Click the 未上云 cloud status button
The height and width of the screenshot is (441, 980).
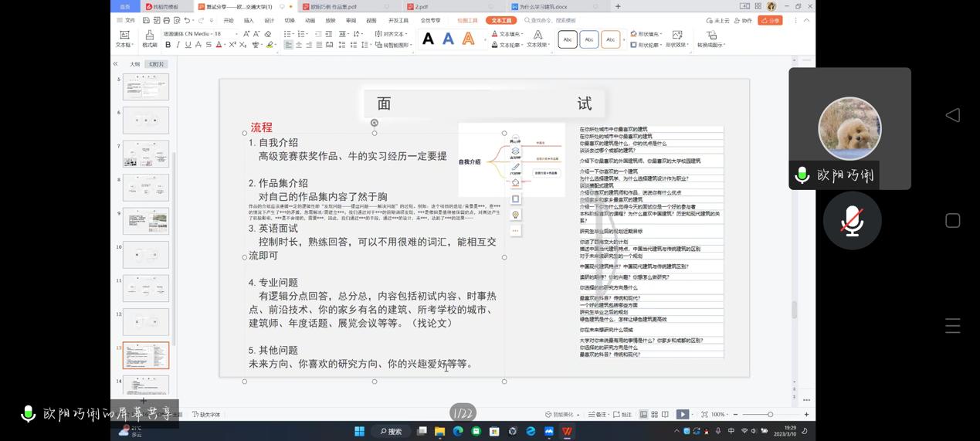[x=718, y=20]
